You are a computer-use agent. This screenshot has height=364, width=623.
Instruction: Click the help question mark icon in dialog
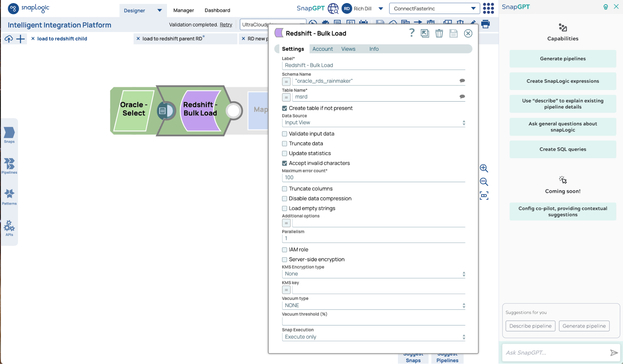(x=412, y=33)
